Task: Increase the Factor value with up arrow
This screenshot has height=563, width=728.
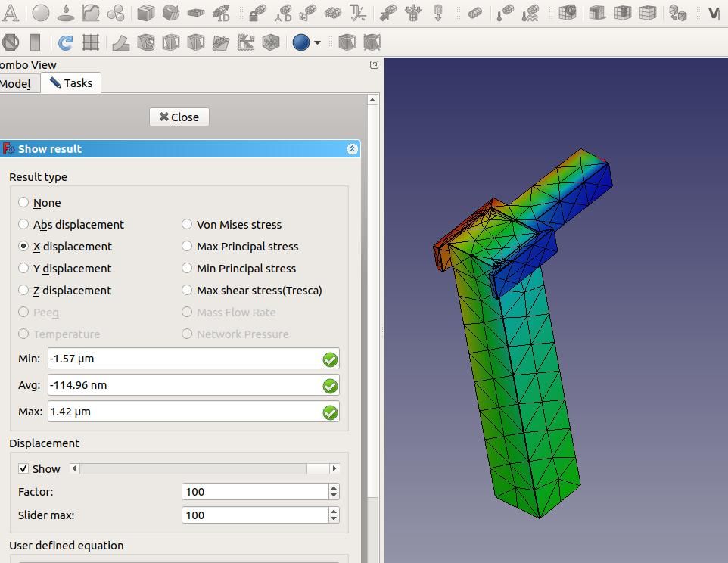Action: click(x=334, y=488)
